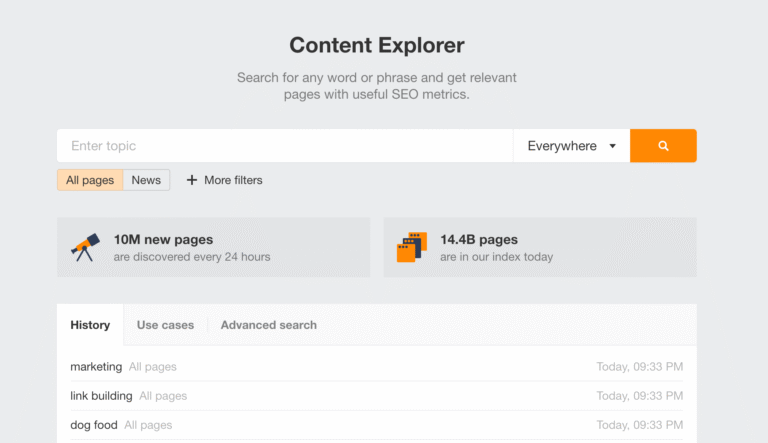
Task: Open the History tab
Action: [x=90, y=325]
